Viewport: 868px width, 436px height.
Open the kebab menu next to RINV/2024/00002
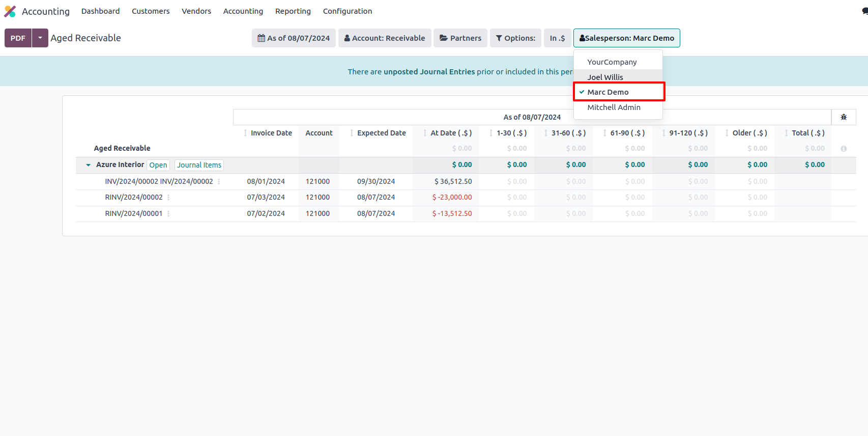click(168, 198)
